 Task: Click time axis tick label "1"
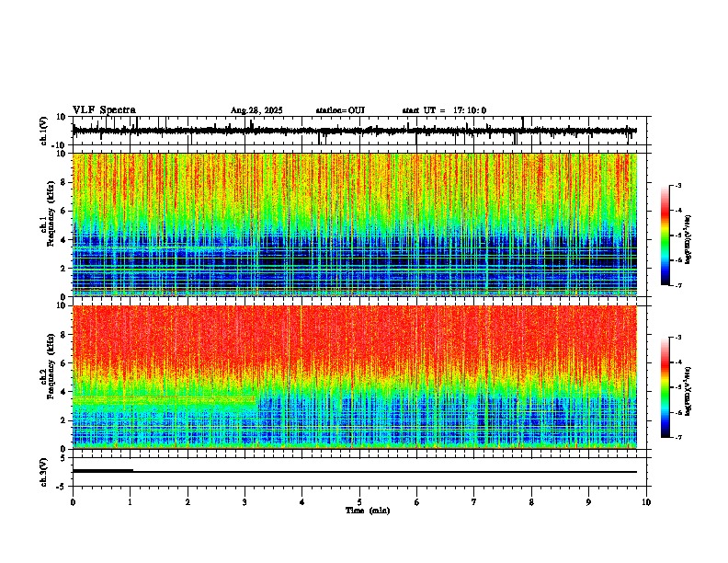pos(130,502)
